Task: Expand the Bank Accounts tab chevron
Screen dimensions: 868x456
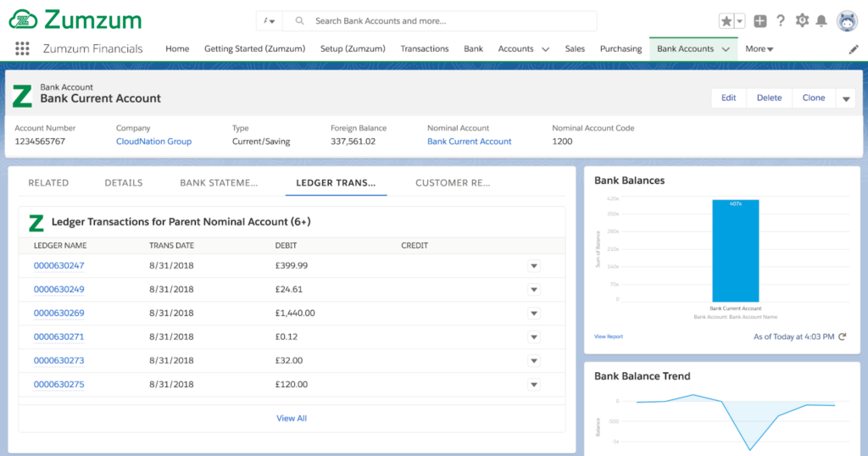Action: pyautogui.click(x=726, y=49)
